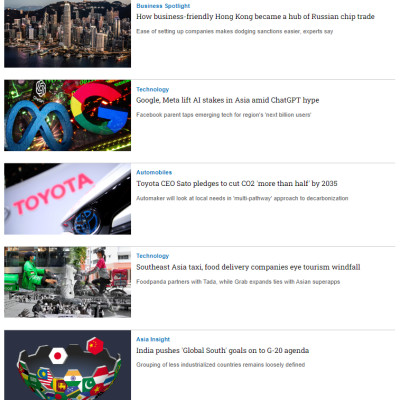Click Grouping of less industrialized countries summary
The height and width of the screenshot is (400, 400).
[x=220, y=365]
